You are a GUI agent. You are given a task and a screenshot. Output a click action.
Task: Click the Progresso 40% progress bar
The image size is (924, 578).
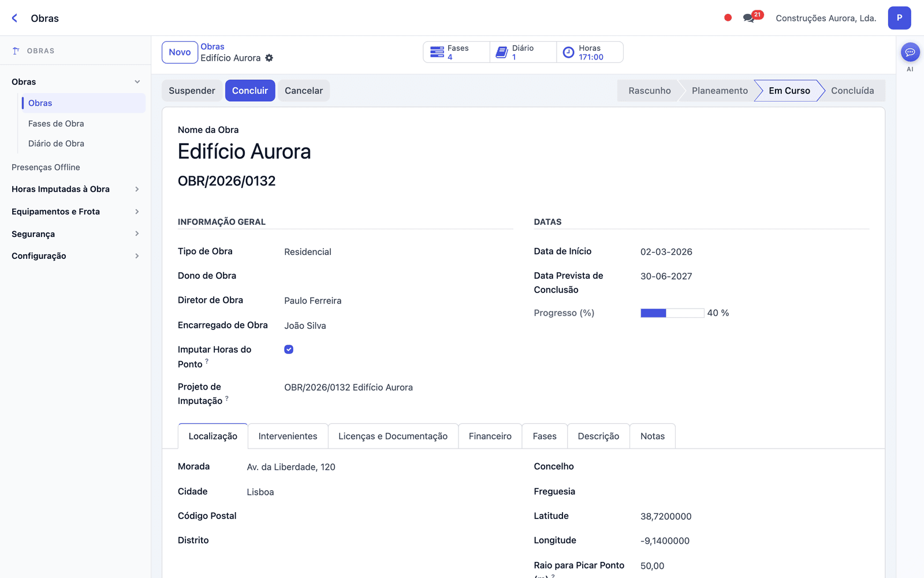pos(672,313)
